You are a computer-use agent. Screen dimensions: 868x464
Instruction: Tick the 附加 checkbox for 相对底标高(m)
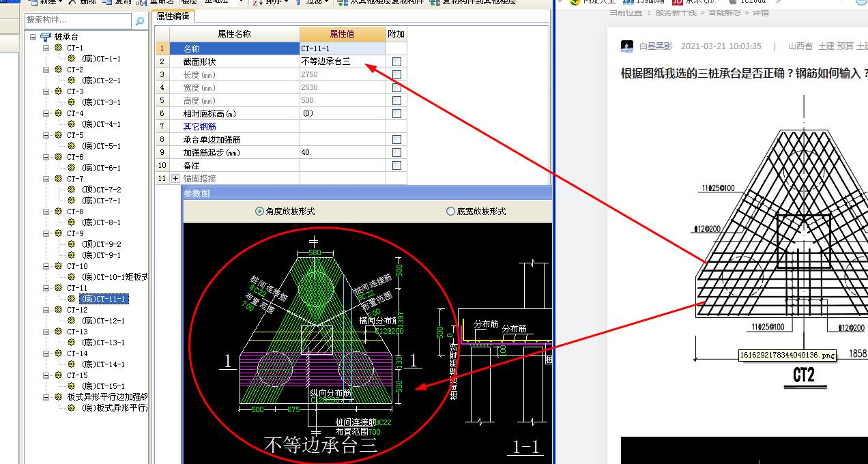[396, 113]
